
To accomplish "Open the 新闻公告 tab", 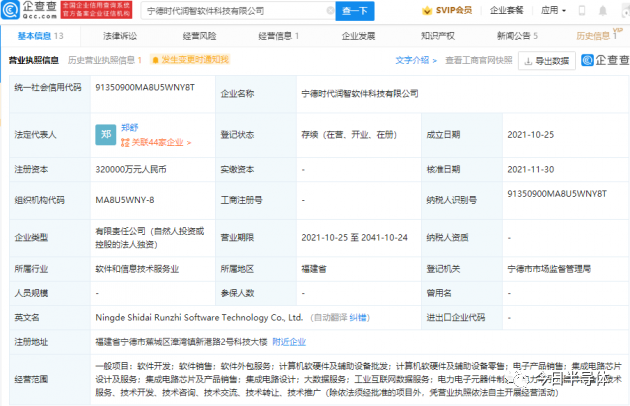I will (x=517, y=36).
